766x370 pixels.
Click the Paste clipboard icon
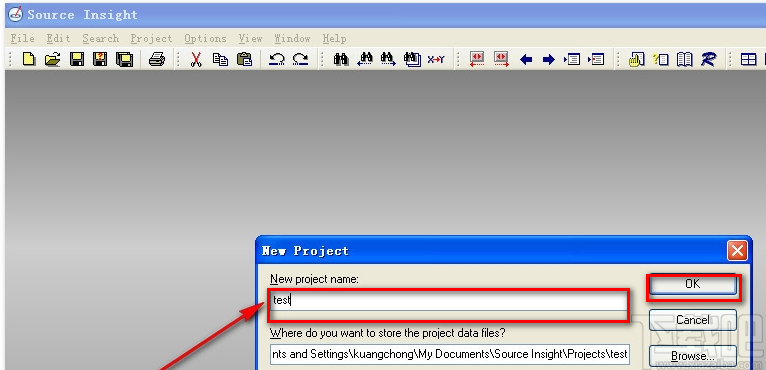244,60
